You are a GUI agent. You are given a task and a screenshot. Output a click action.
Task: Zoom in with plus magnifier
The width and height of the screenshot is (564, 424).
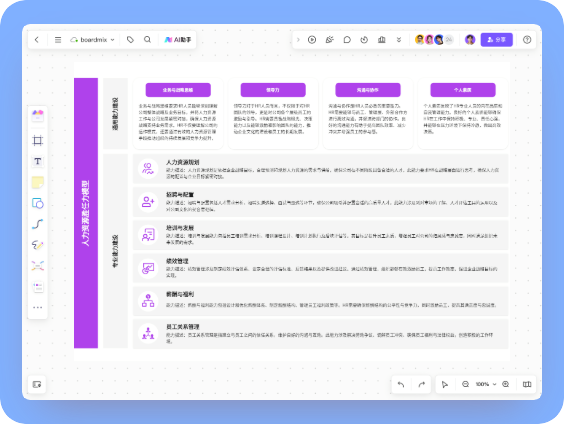(505, 384)
